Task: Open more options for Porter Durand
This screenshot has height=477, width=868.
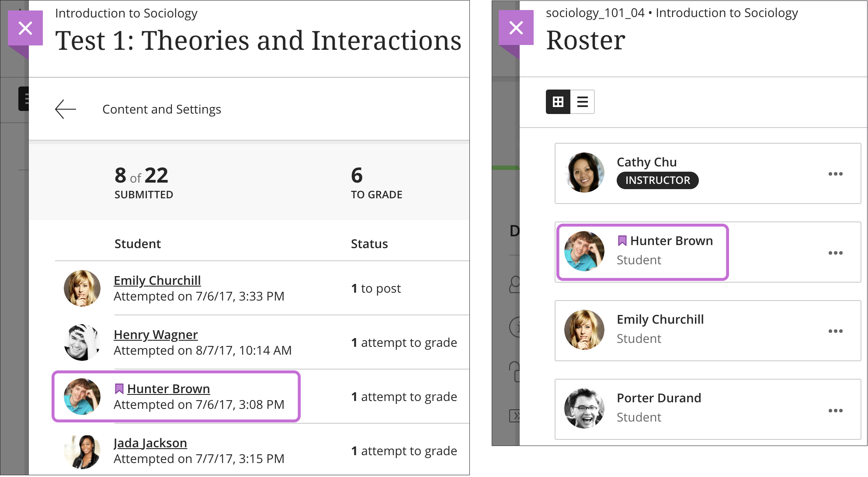Action: pos(835,411)
